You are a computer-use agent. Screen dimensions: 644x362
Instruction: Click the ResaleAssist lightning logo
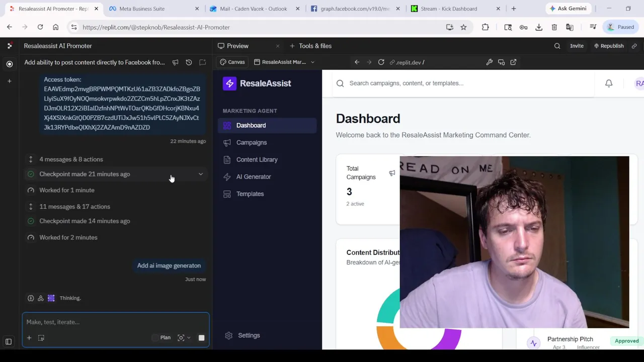coord(229,83)
